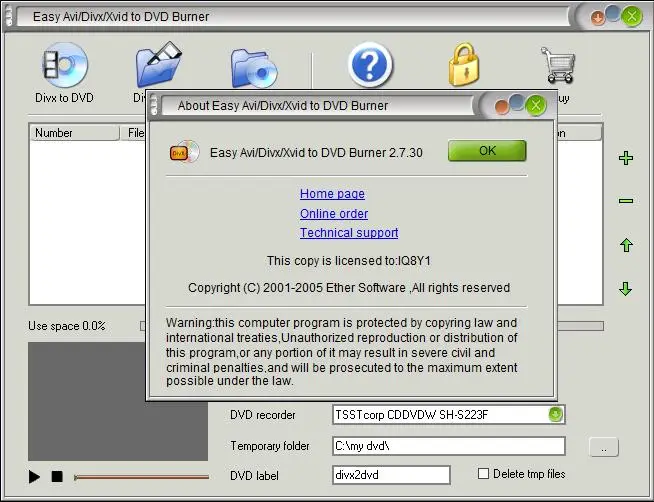This screenshot has height=502, width=654.
Task: Open the Online order link
Action: [334, 213]
